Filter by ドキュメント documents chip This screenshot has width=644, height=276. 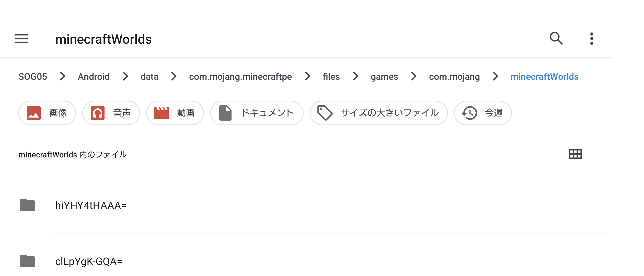257,113
